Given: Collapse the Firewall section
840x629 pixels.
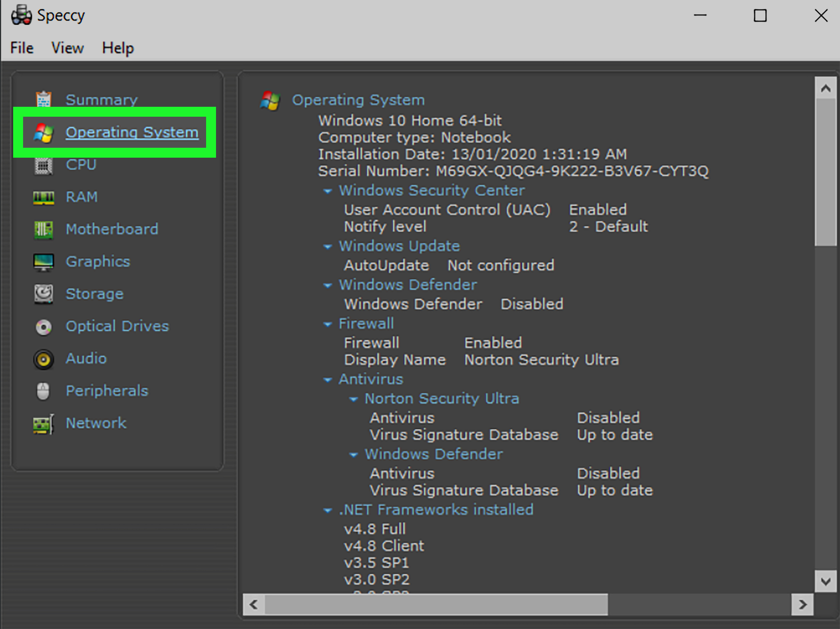Looking at the screenshot, I should point(328,324).
